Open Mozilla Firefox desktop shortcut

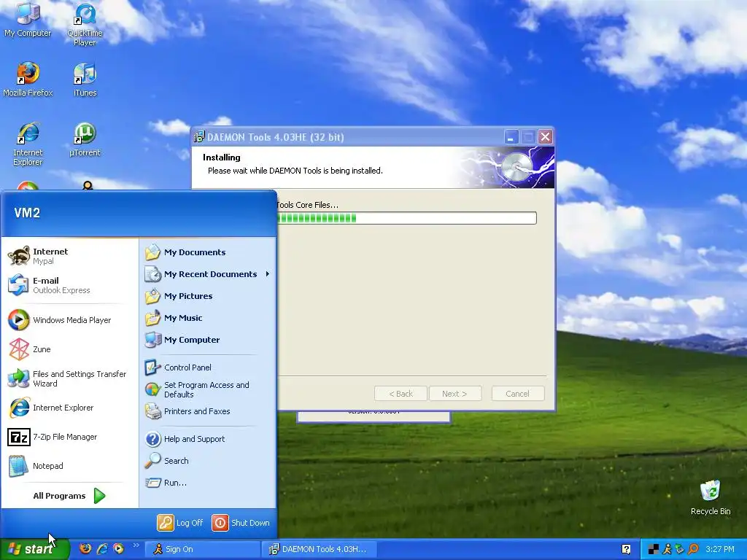click(28, 79)
